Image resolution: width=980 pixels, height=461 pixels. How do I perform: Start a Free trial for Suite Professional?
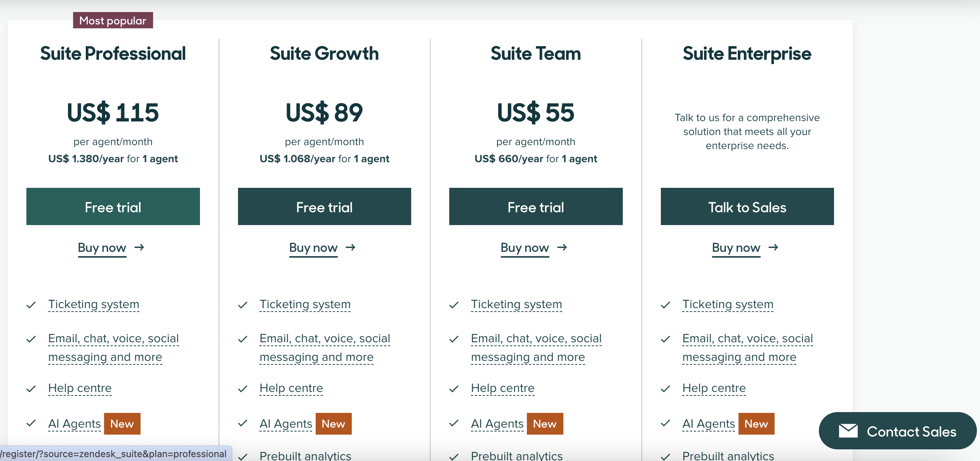pyautogui.click(x=113, y=207)
